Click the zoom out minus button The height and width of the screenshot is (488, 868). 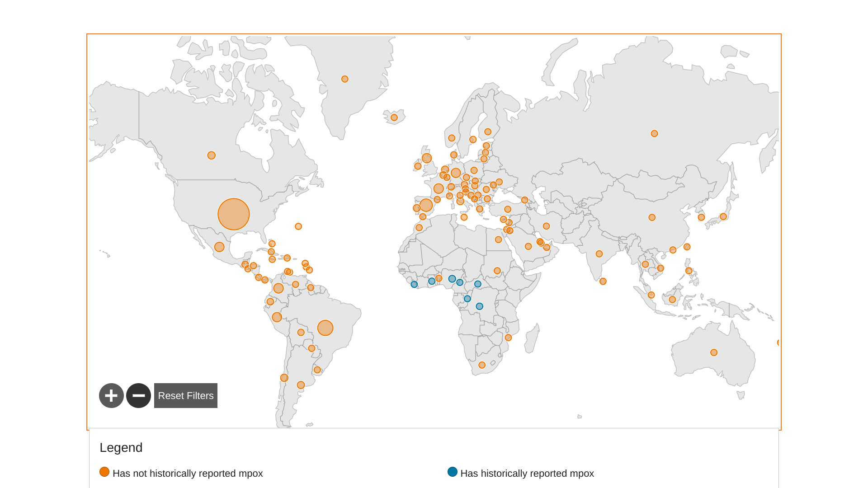[138, 396]
